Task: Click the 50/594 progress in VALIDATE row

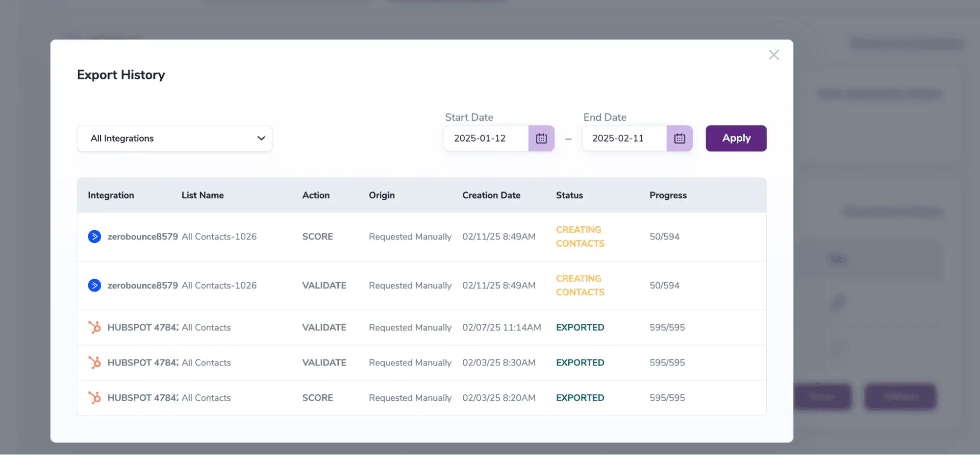Action: [664, 286]
